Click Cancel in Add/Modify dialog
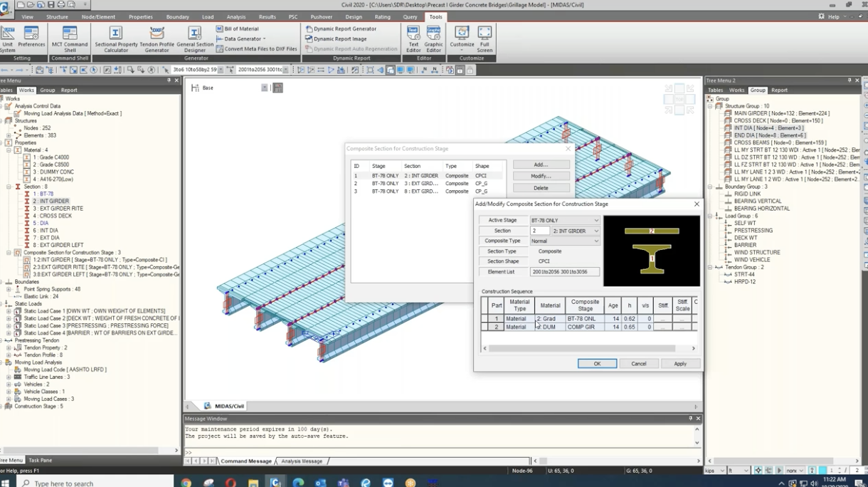Screen dimensions: 868x487 pyautogui.click(x=639, y=364)
